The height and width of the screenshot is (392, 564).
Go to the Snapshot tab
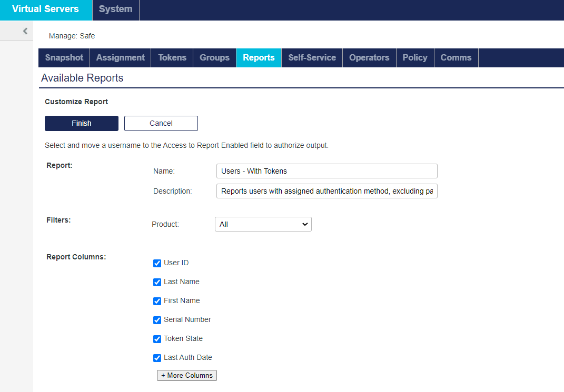64,58
